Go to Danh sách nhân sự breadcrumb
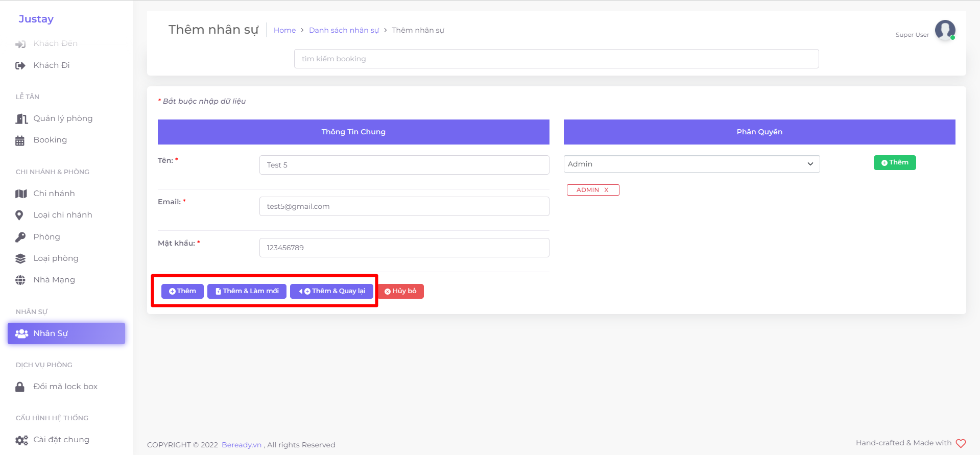This screenshot has width=980, height=455. [344, 30]
